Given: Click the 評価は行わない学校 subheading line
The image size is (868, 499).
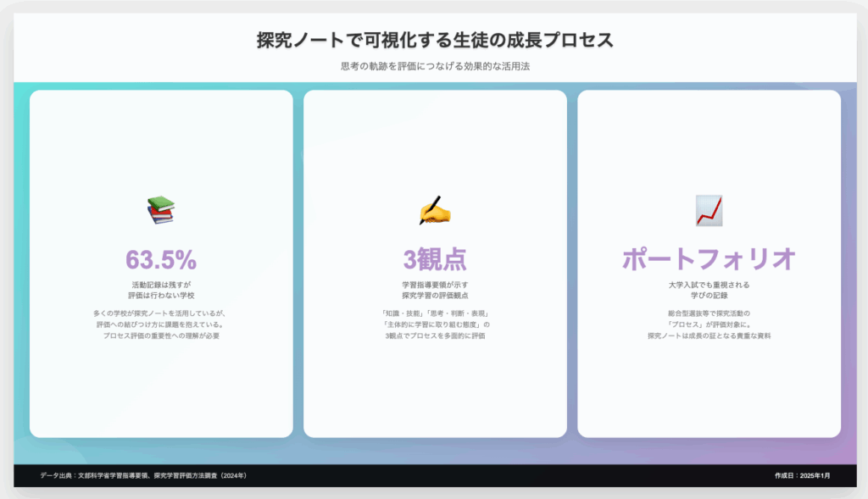Looking at the screenshot, I should point(161,296).
